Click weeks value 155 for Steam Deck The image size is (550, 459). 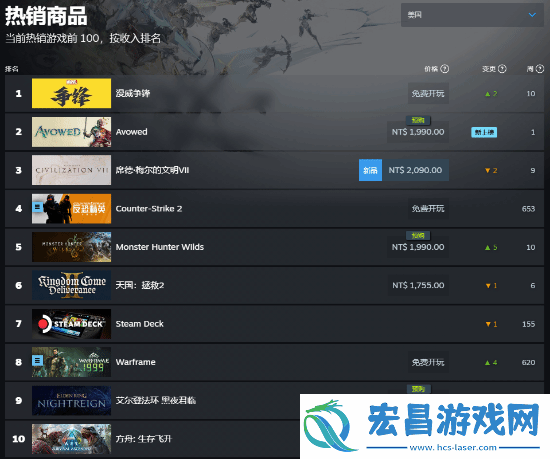[x=528, y=324]
